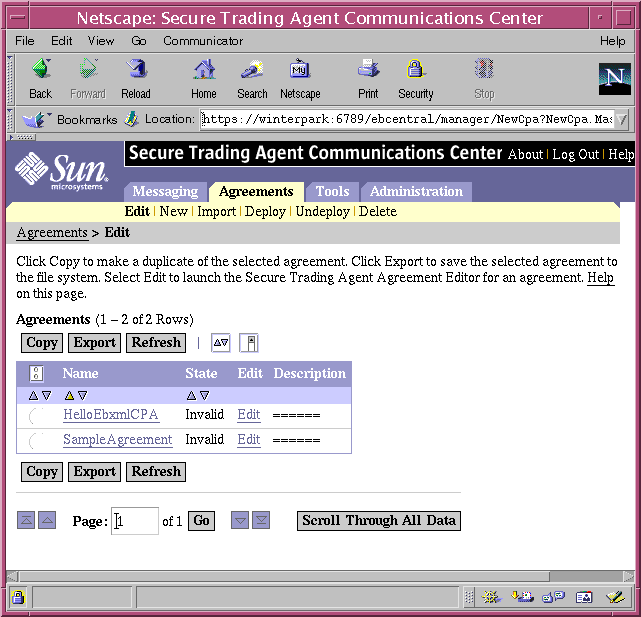Click the status bar security lock icon
The height and width of the screenshot is (617, 641).
pyautogui.click(x=18, y=597)
